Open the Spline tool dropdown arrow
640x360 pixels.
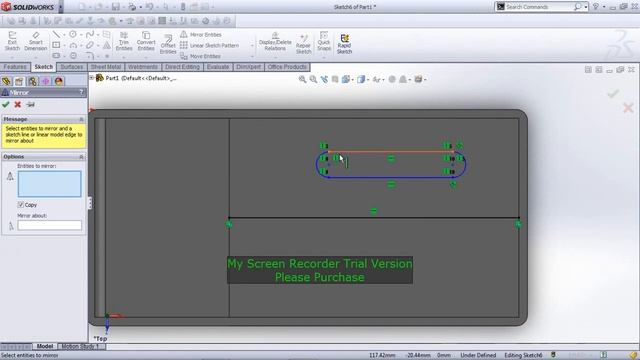pyautogui.click(x=98, y=35)
